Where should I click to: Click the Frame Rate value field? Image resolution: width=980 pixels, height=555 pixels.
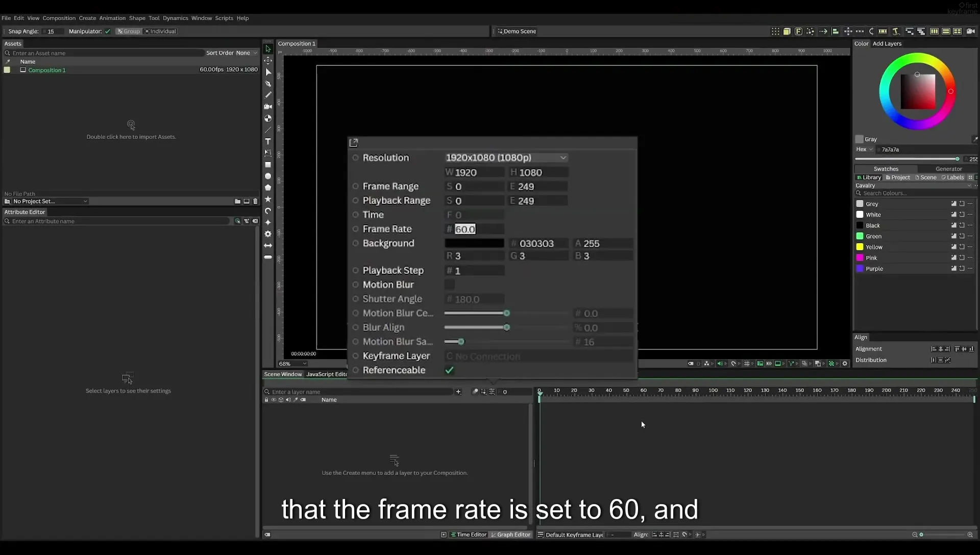[x=475, y=229]
